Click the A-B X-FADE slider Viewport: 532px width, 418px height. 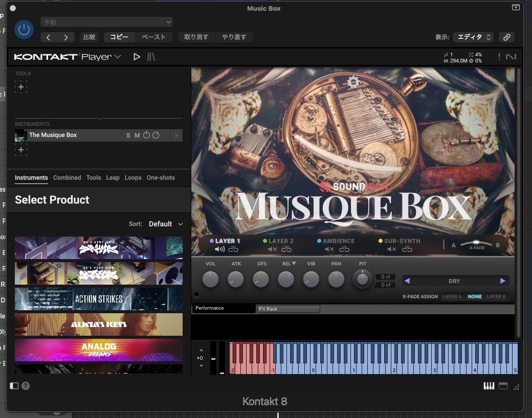[x=476, y=243]
